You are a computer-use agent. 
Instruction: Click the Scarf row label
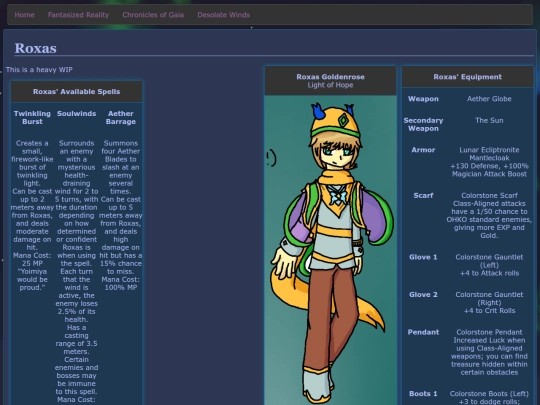click(423, 196)
